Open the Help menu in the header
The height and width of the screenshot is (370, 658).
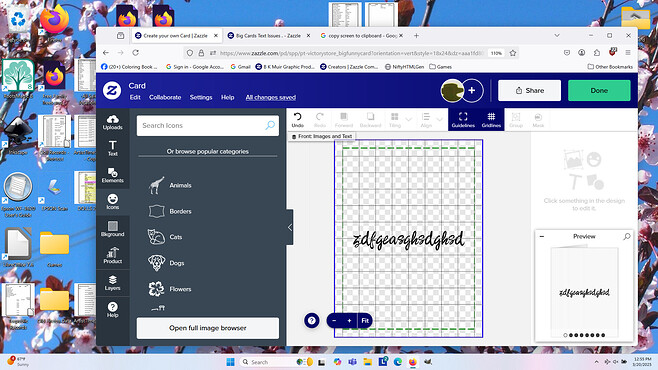pyautogui.click(x=227, y=97)
